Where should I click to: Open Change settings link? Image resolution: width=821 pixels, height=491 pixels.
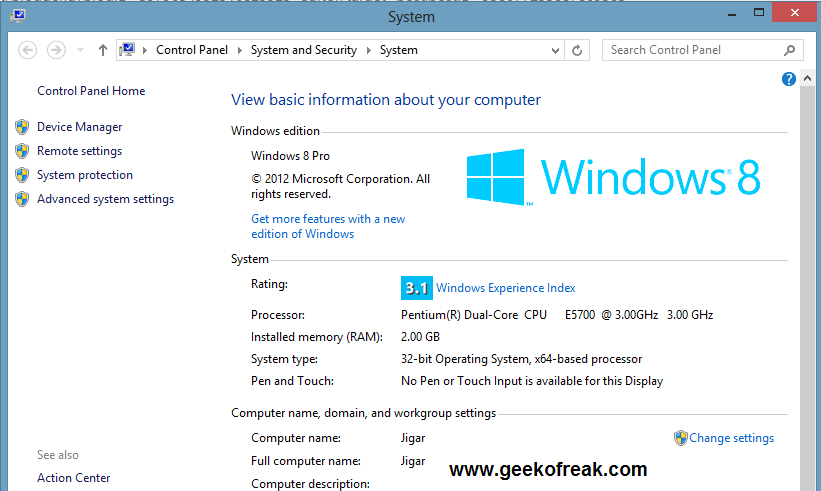[731, 438]
